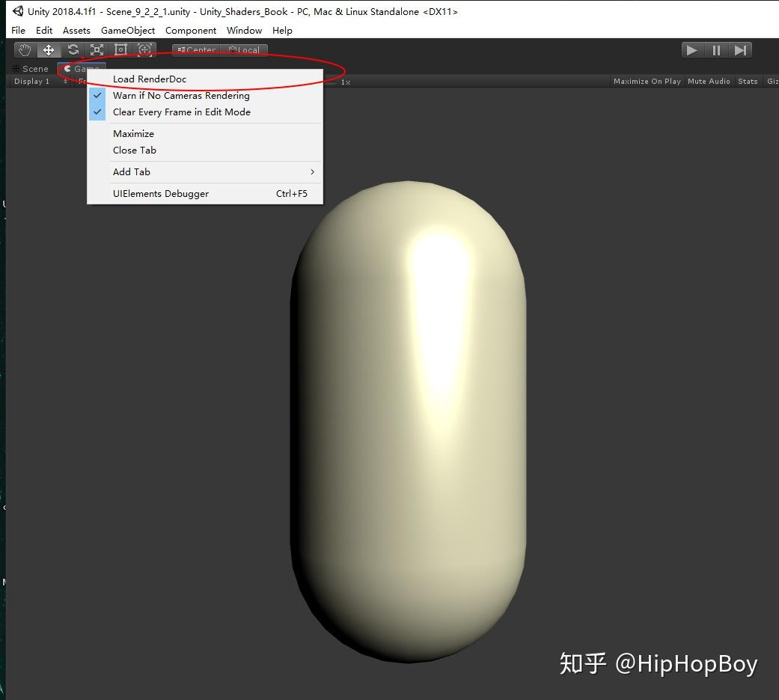The height and width of the screenshot is (700, 779).
Task: Choose Close Tab in the context menu
Action: pyautogui.click(x=205, y=150)
